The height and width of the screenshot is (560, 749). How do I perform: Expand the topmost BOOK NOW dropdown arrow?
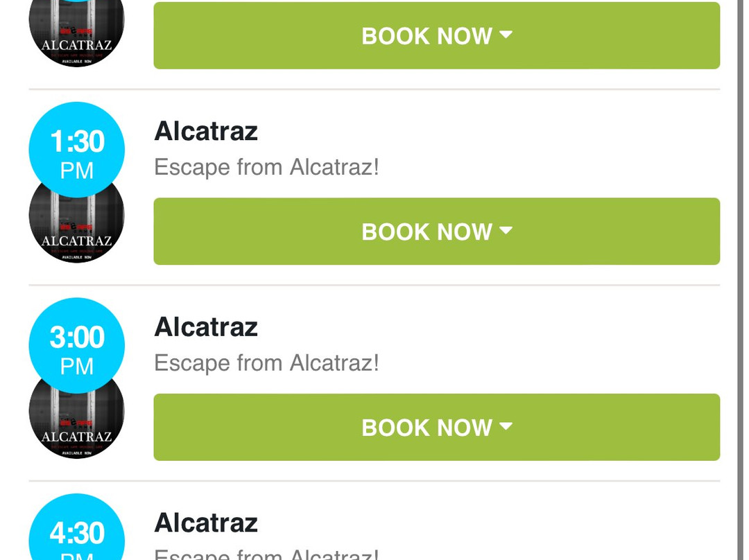(x=506, y=35)
